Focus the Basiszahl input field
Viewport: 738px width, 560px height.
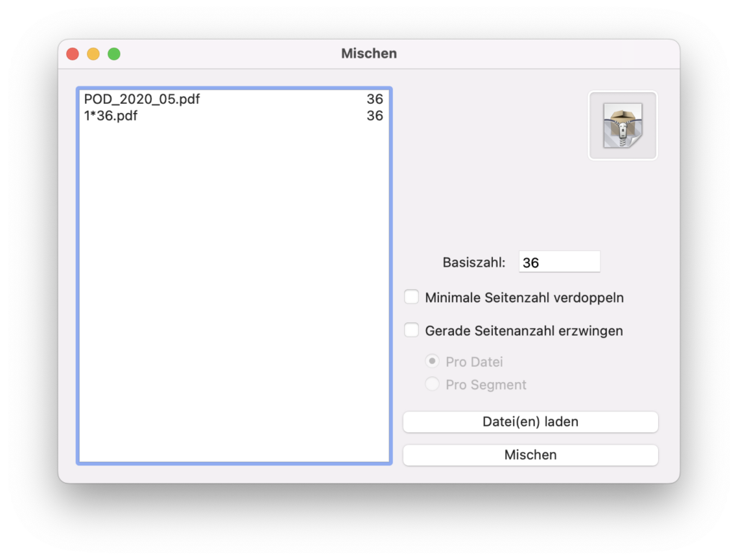559,262
